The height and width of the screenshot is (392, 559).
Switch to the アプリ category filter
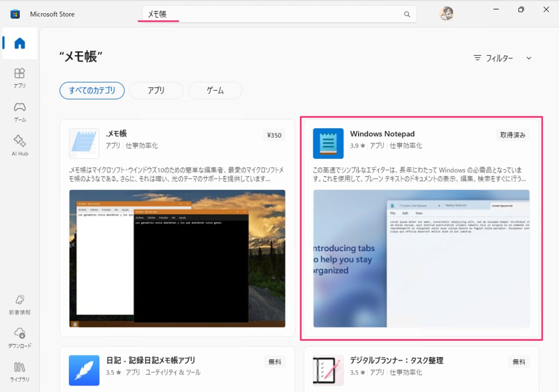(x=156, y=91)
